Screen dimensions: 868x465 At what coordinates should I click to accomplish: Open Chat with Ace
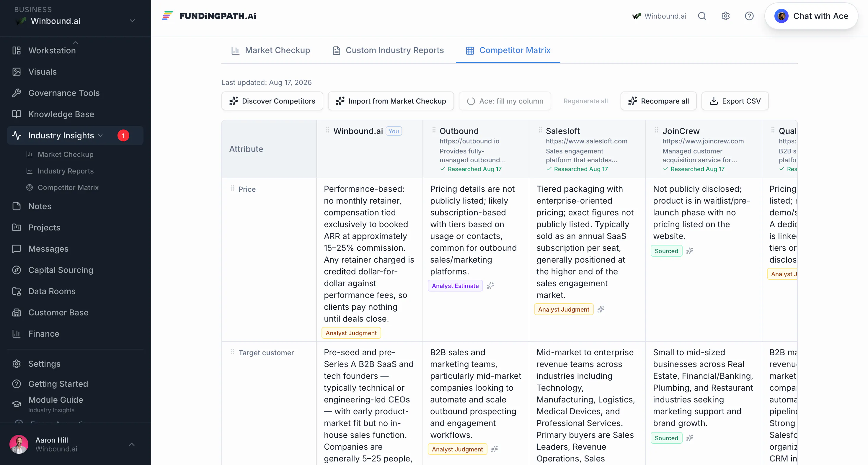[x=811, y=16]
